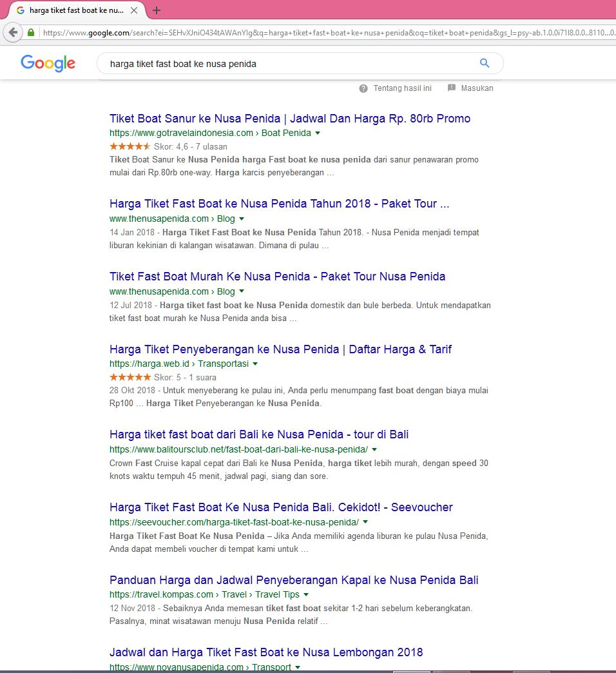Expand dropdown arrow next to harga.web.id Transportasi
The width and height of the screenshot is (616, 673).
pos(255,364)
